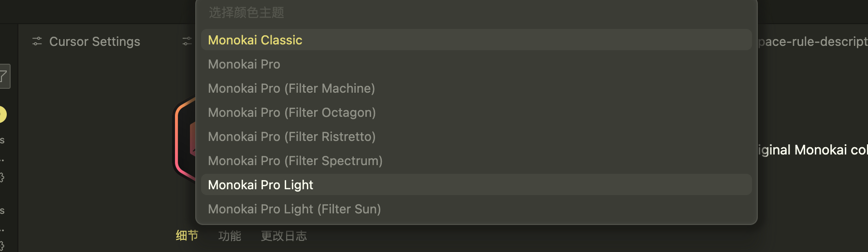Switch to the 细节 details tab
Screen dimensions: 868x252
[x=187, y=236]
